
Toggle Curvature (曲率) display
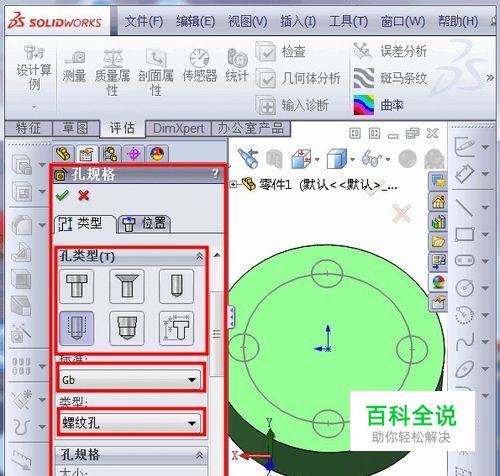379,105
